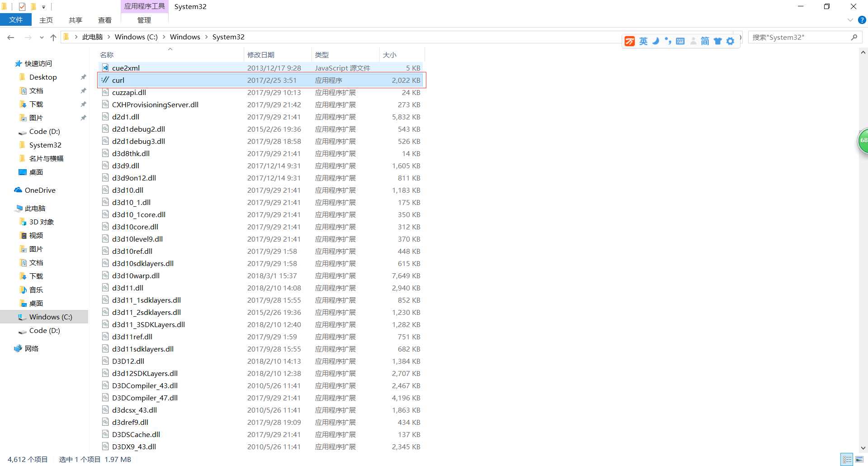Open the 音乐 folder in sidebar
Image resolution: width=868 pixels, height=466 pixels.
[36, 290]
